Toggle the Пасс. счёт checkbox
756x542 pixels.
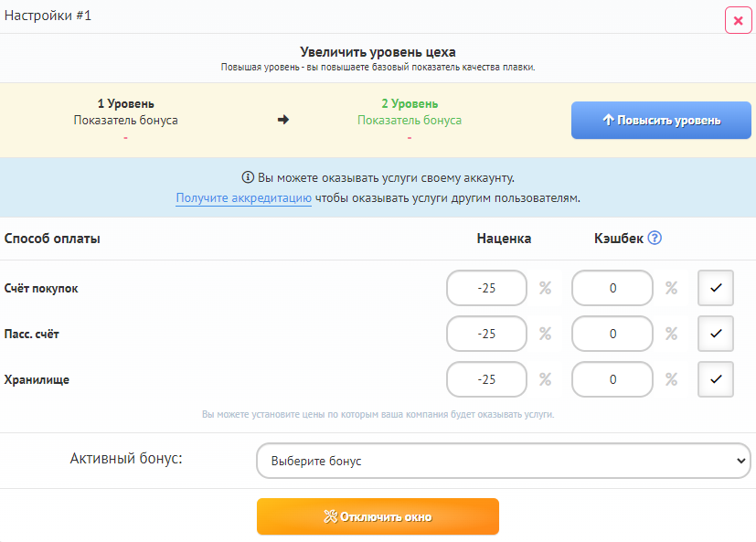[x=716, y=334]
